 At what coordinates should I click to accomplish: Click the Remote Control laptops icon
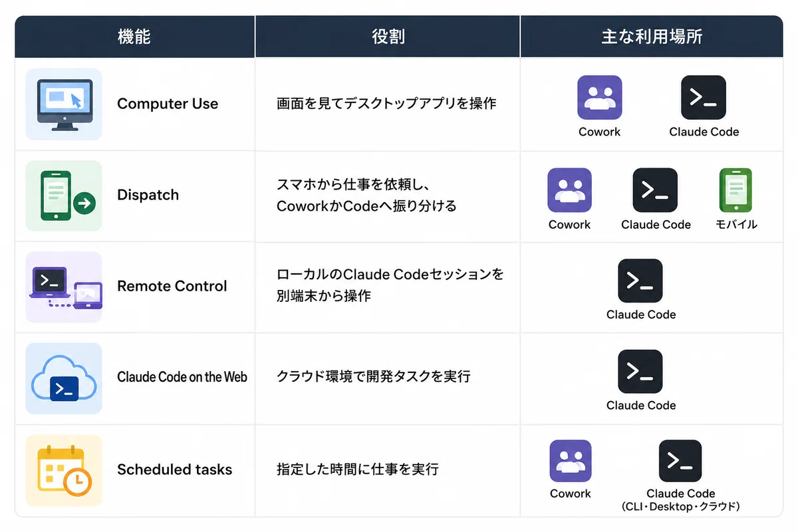pyautogui.click(x=64, y=287)
